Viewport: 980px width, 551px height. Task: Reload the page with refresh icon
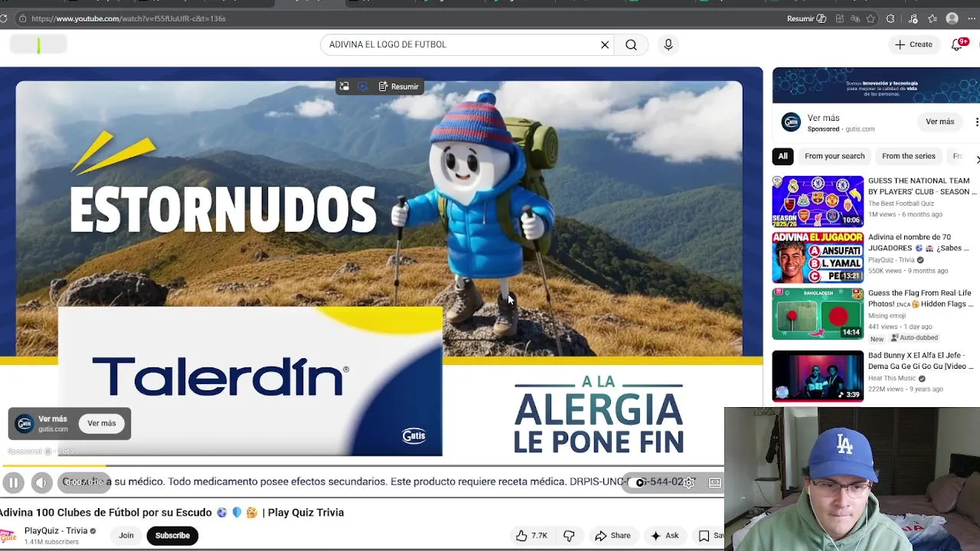coord(4,18)
